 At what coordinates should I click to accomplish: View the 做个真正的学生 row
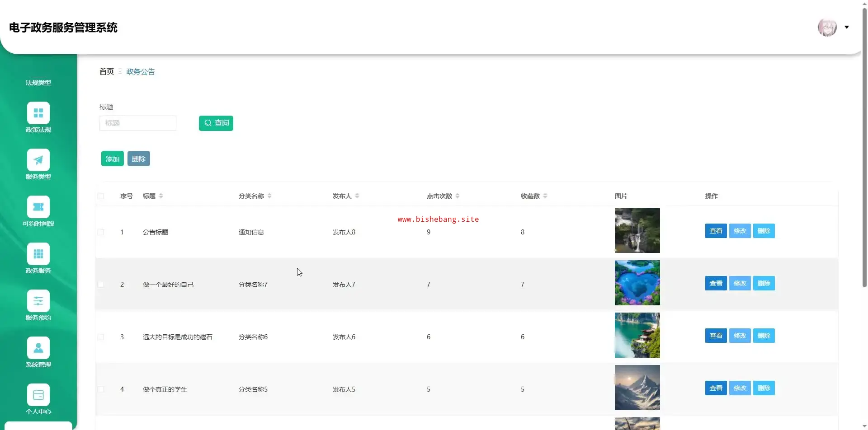716,388
